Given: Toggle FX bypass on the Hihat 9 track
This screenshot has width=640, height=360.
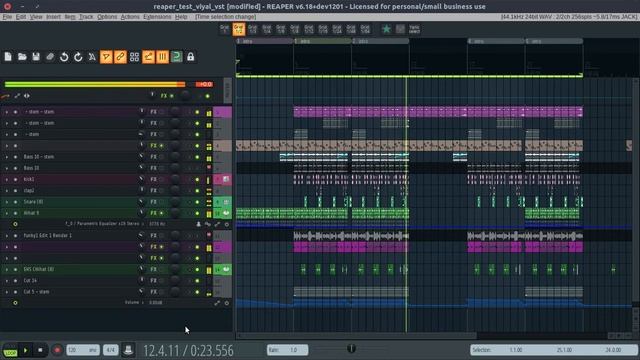Looking at the screenshot, I should click(162, 213).
